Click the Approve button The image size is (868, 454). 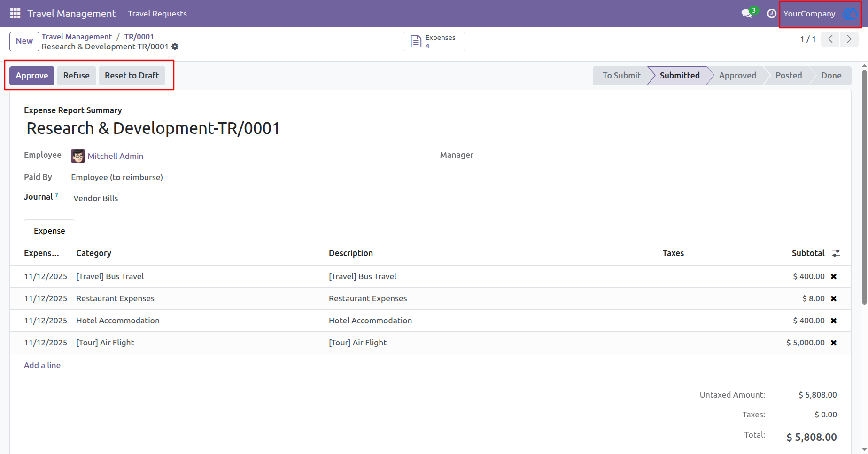click(32, 76)
